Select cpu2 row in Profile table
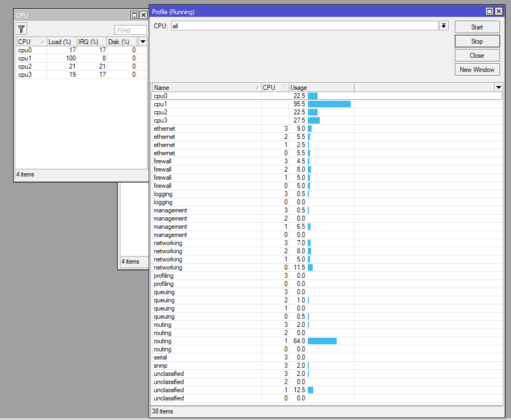 [x=327, y=112]
